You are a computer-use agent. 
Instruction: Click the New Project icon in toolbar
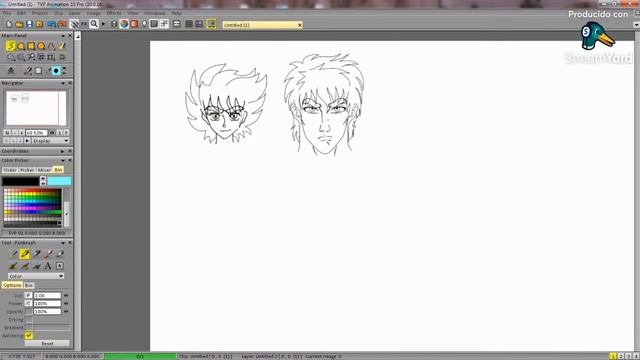point(9,24)
